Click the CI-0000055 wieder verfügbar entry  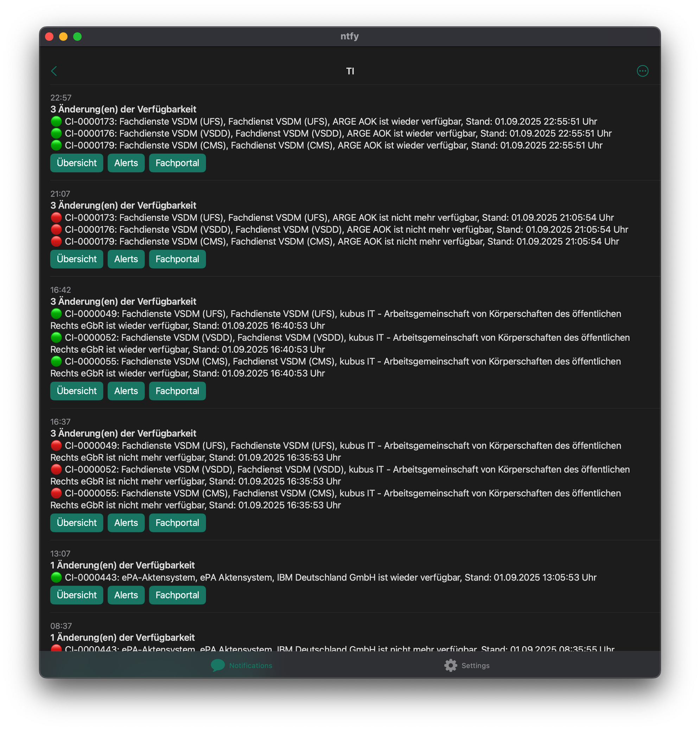tap(335, 367)
